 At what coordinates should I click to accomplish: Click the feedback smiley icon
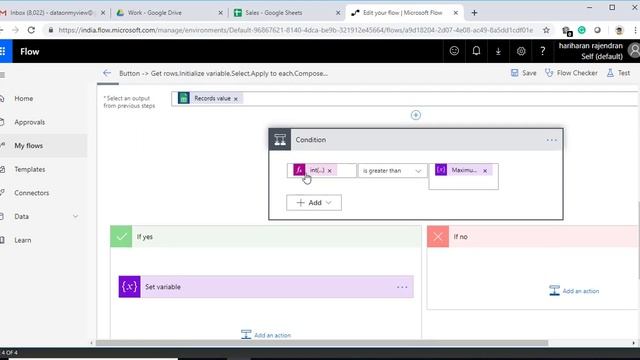[x=454, y=51]
